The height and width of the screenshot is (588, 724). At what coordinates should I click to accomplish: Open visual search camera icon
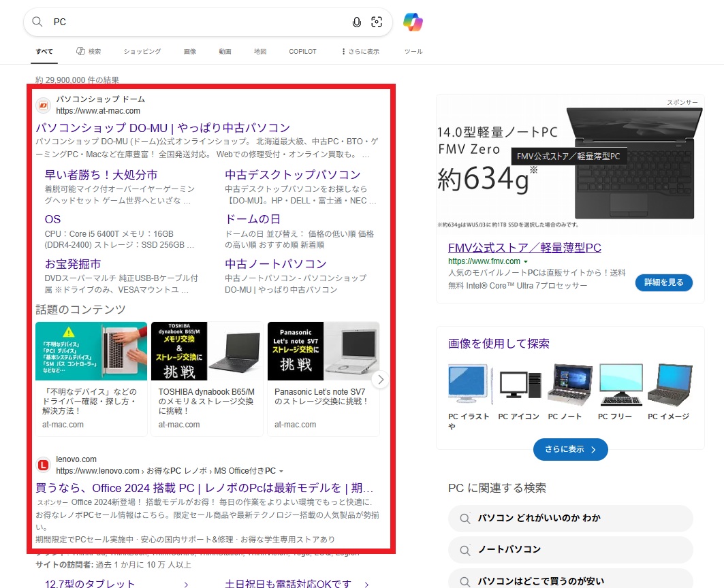[377, 22]
